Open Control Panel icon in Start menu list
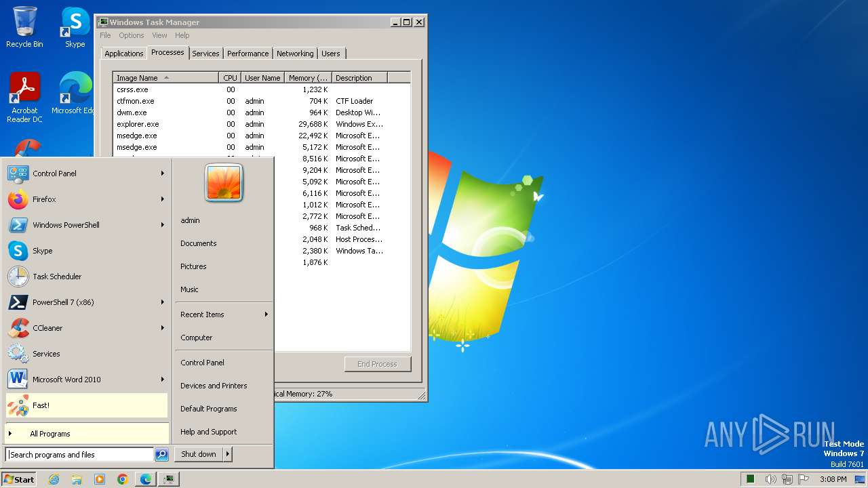The image size is (868, 488). [x=18, y=174]
